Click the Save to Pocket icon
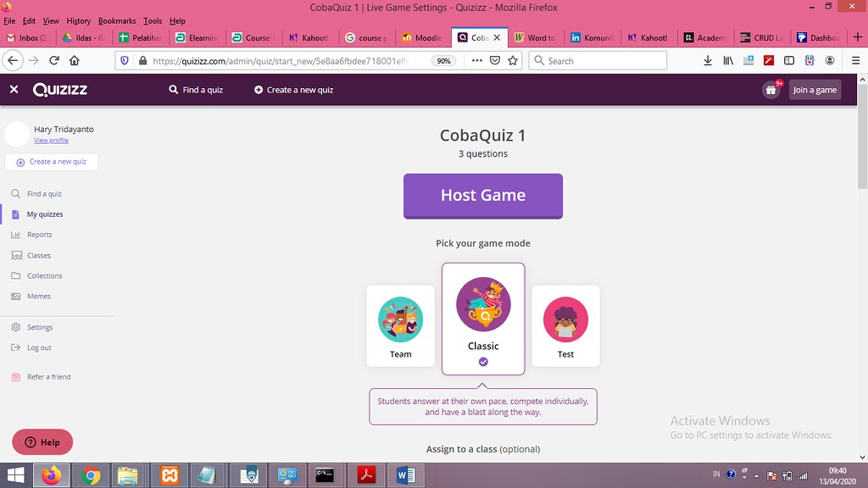868x488 pixels. 495,60
